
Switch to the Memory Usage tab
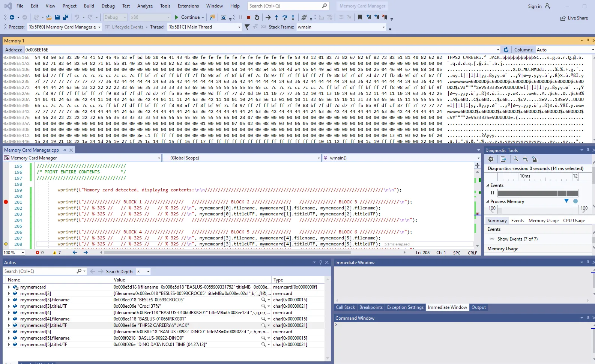543,221
